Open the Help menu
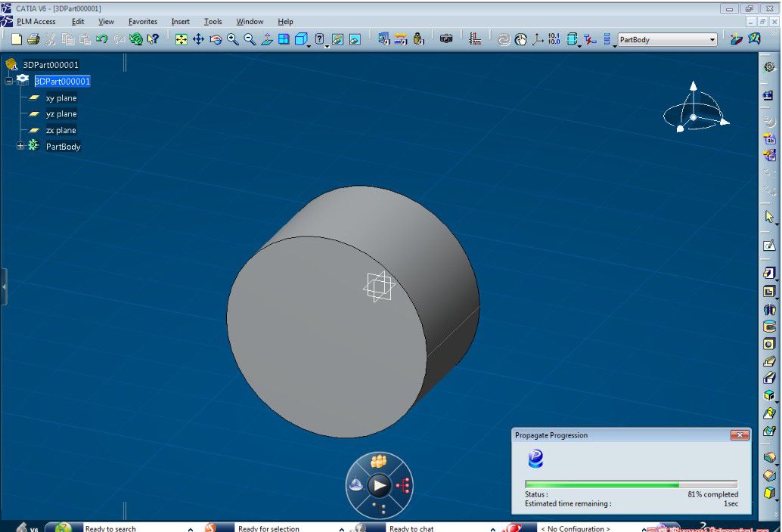The image size is (782, 532). pyautogui.click(x=285, y=21)
